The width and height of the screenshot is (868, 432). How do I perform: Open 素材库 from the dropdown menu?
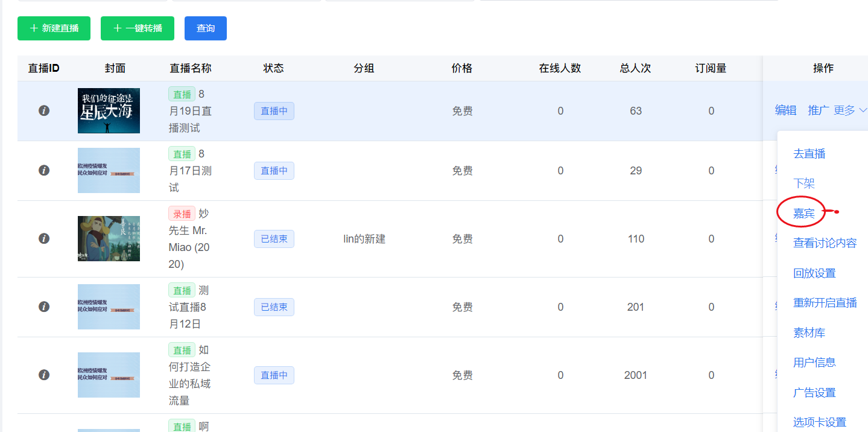pos(809,333)
